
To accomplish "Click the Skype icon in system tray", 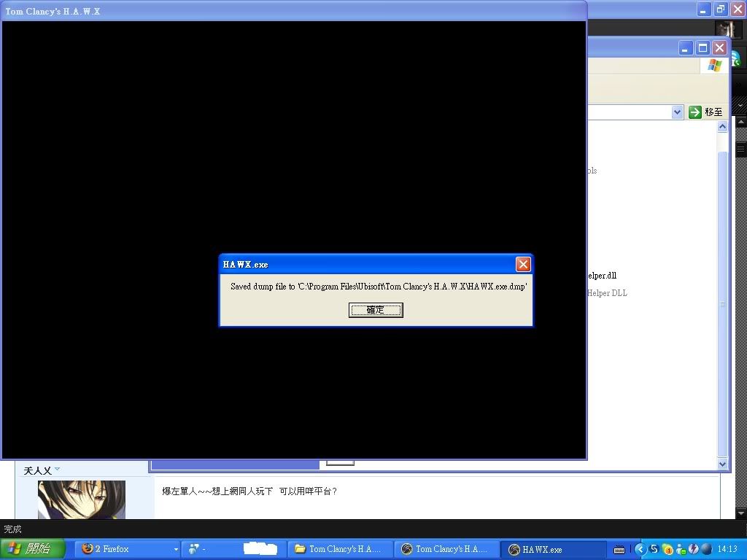I will click(654, 549).
